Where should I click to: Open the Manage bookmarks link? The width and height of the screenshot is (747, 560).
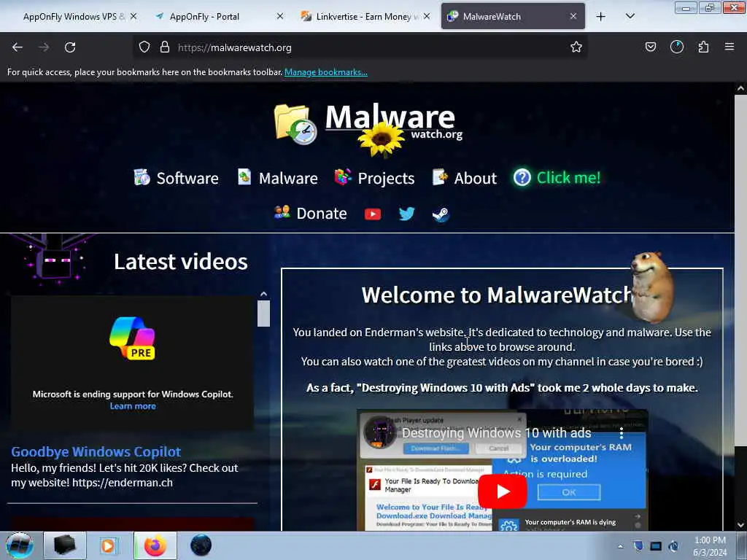(326, 72)
